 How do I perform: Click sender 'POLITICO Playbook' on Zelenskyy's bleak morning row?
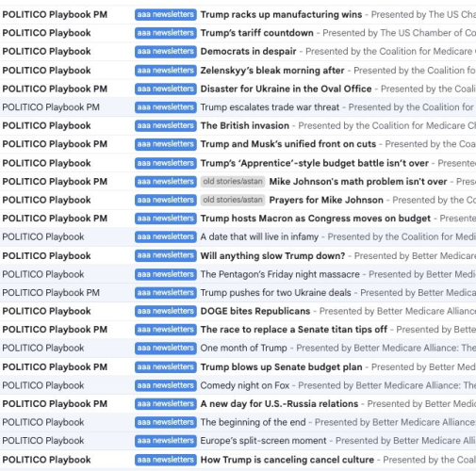tap(46, 71)
